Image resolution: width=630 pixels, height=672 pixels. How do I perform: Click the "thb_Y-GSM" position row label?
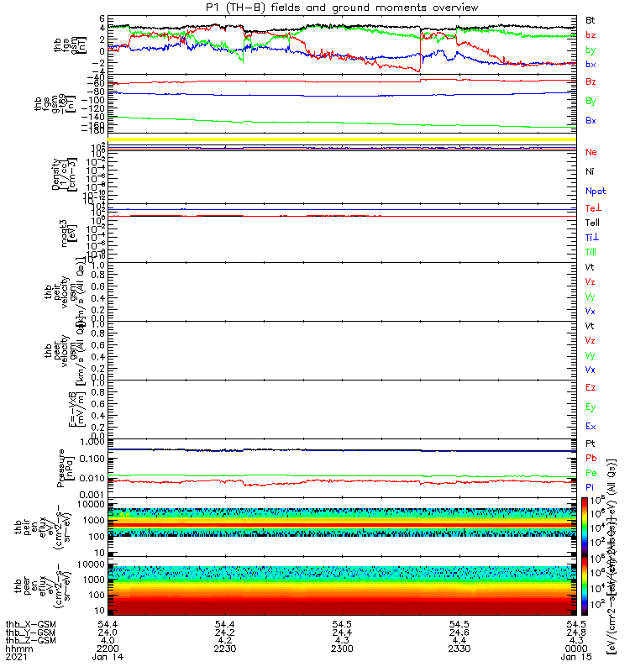pyautogui.click(x=31, y=633)
